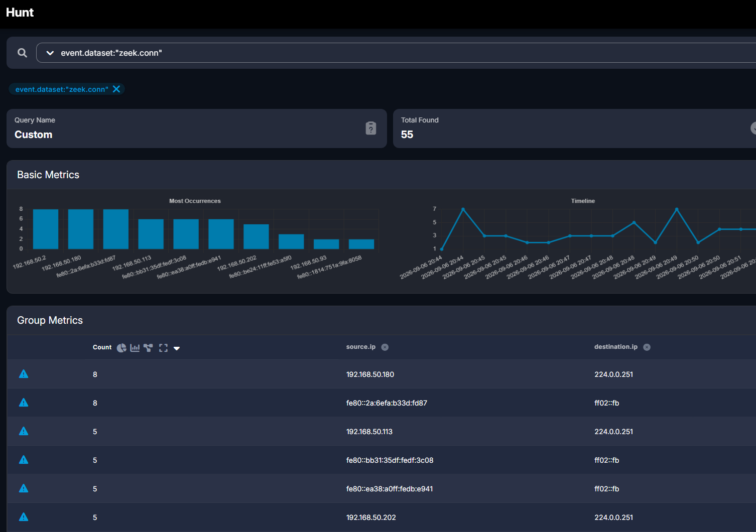Click the Timeline's first data point at value 1
756x532 pixels.
[x=442, y=249]
